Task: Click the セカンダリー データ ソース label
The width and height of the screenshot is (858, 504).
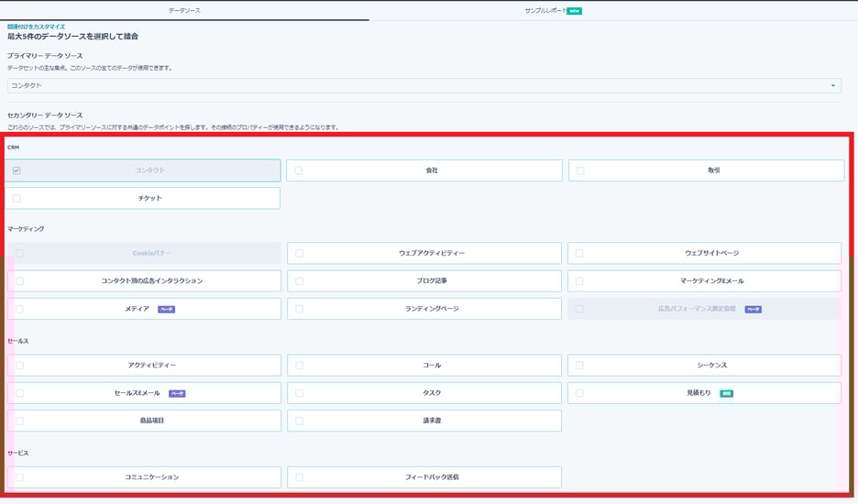Action: (x=45, y=115)
